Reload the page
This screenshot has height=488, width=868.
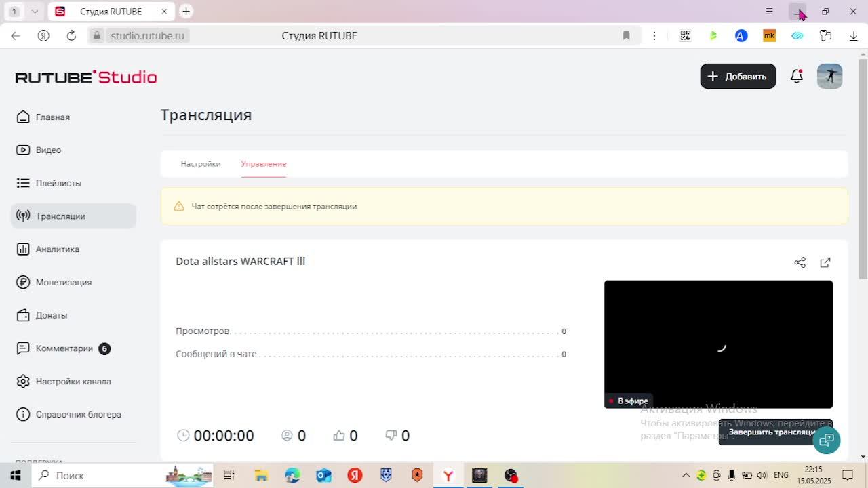pyautogui.click(x=71, y=36)
